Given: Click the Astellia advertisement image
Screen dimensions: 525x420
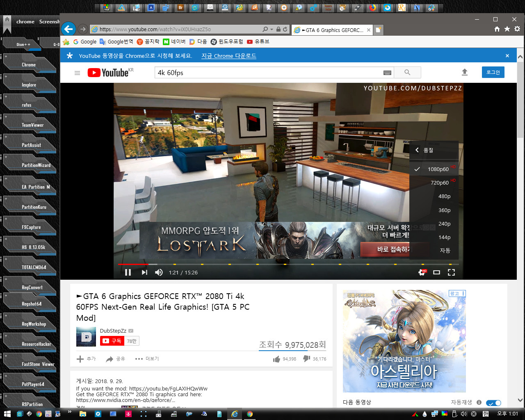Looking at the screenshot, I should click(404, 341).
